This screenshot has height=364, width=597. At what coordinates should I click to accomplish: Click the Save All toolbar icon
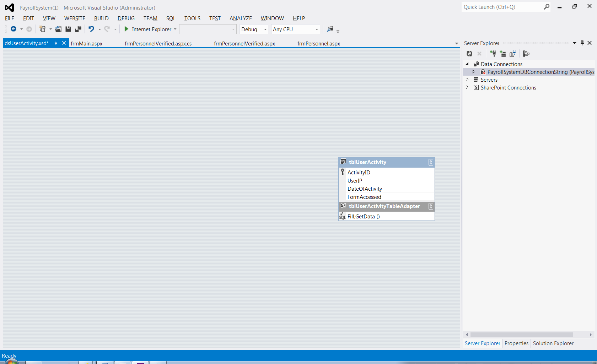(78, 29)
